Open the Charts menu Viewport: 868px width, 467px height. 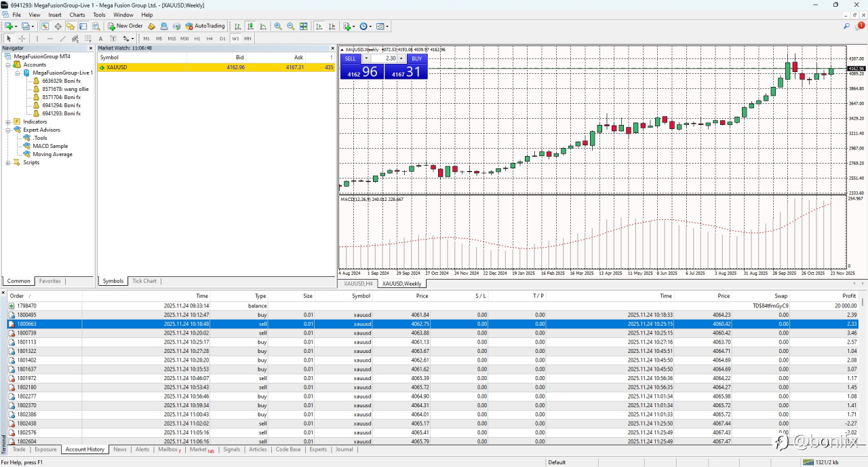(x=77, y=14)
